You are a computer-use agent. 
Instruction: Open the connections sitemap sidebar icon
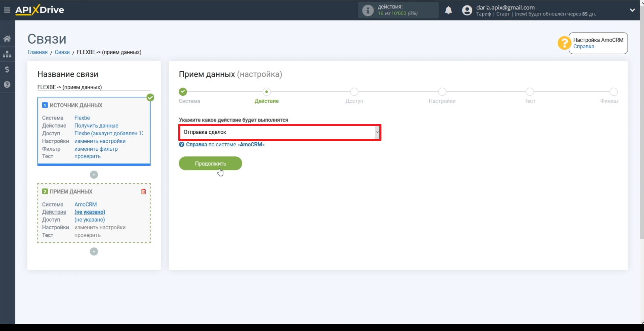point(7,54)
